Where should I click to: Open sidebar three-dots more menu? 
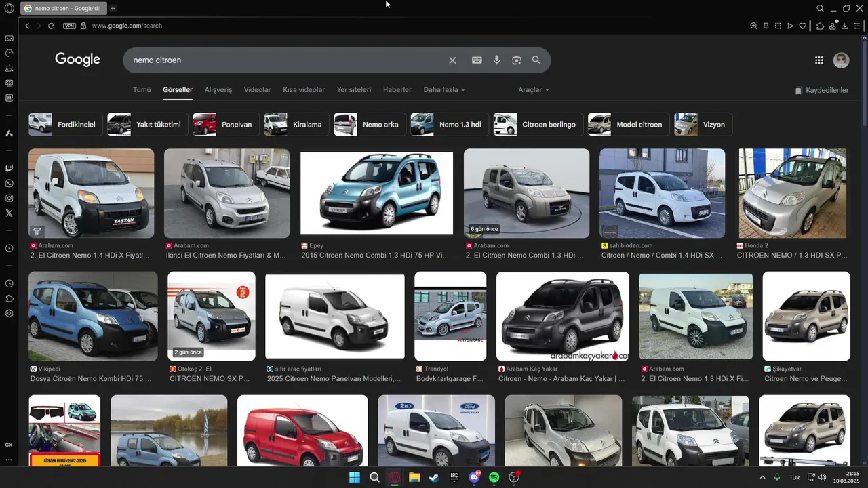(9, 460)
